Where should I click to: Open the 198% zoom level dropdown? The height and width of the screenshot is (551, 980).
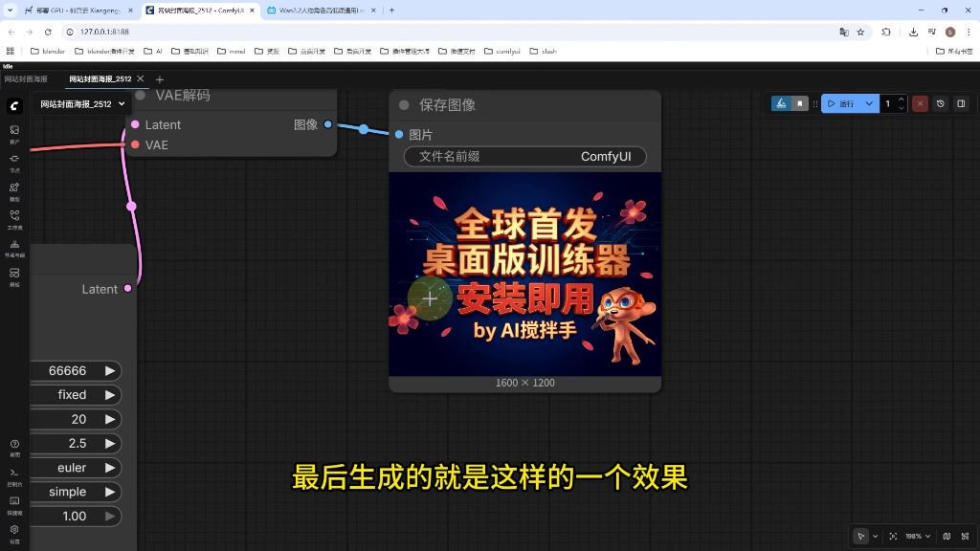pos(918,536)
